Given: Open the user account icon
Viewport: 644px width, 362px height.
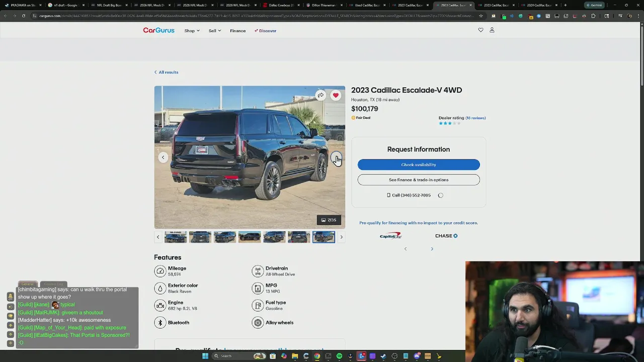Looking at the screenshot, I should [x=492, y=30].
